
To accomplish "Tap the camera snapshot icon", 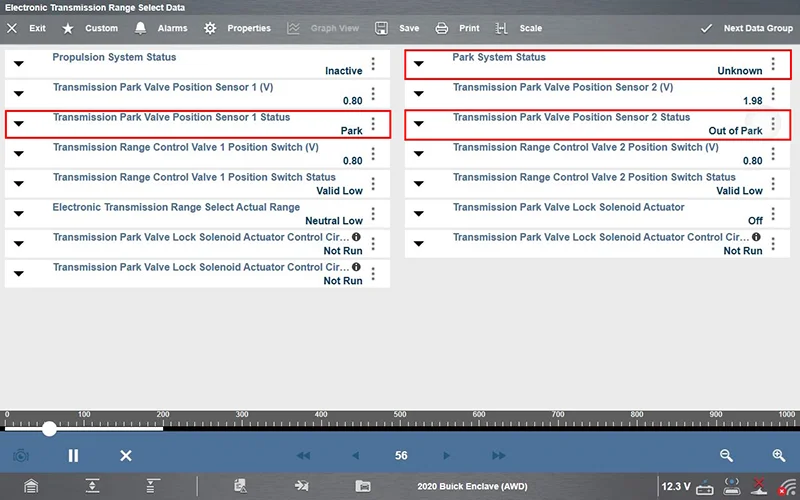I will tap(20, 455).
